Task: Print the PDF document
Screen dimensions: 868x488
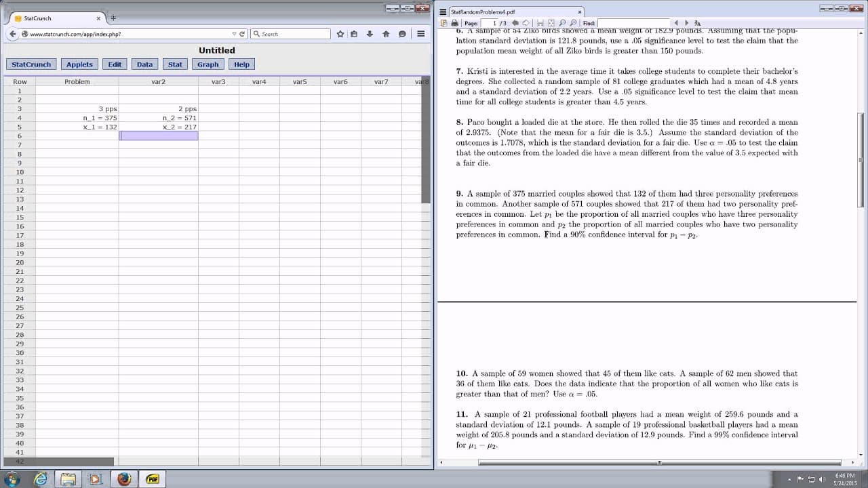Action: click(x=454, y=23)
